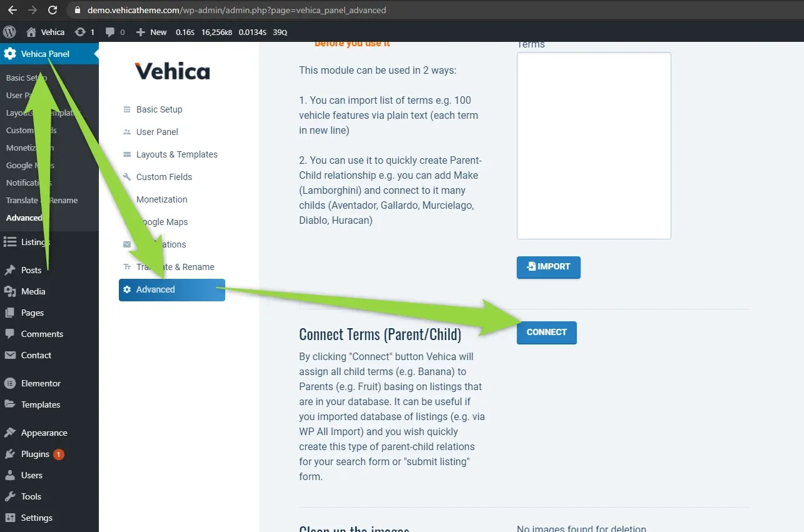Click the Elementor icon in the sidebar

pos(10,383)
